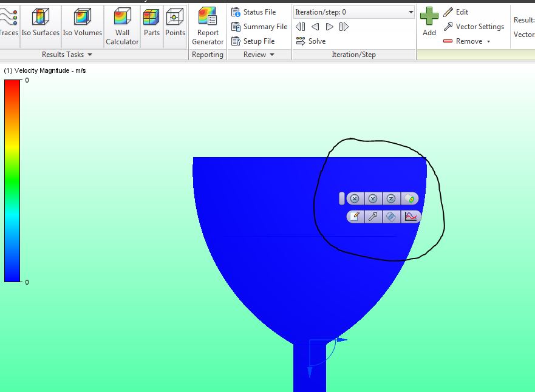Go to the next iteration step
Image resolution: width=535 pixels, height=392 pixels.
pyautogui.click(x=329, y=27)
